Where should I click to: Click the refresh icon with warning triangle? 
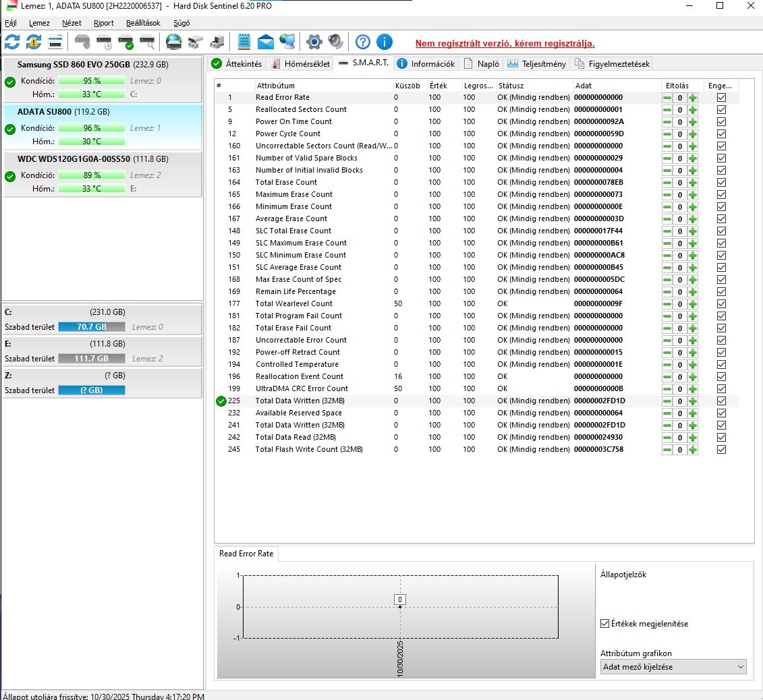point(34,42)
